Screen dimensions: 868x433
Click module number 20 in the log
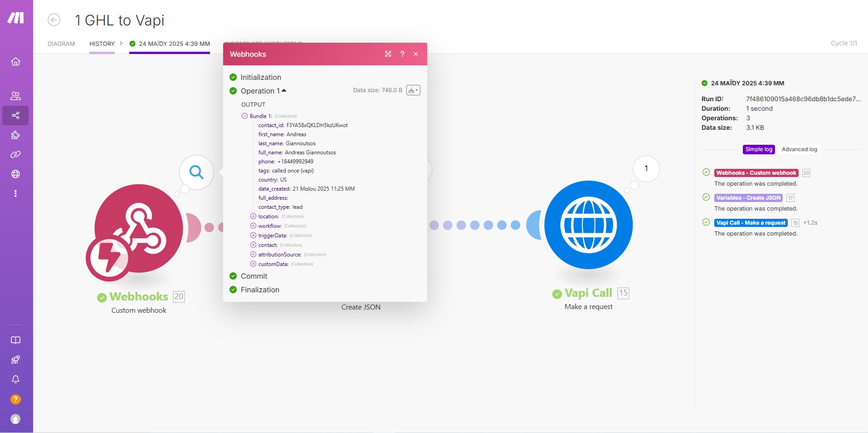click(806, 173)
